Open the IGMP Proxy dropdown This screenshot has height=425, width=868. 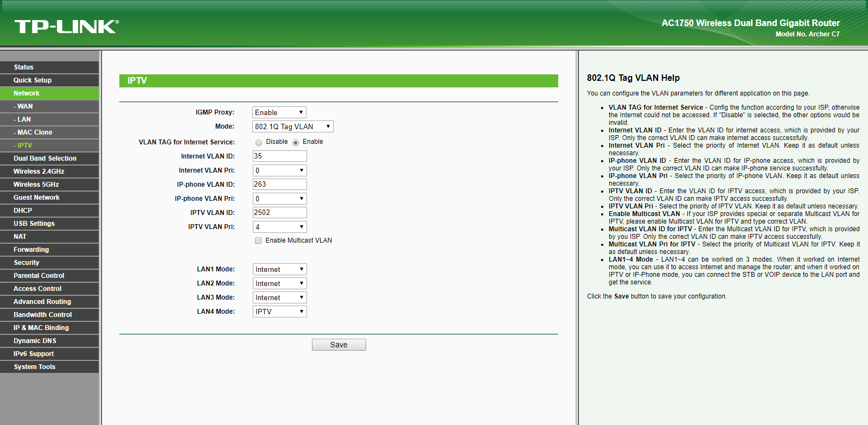coord(279,112)
